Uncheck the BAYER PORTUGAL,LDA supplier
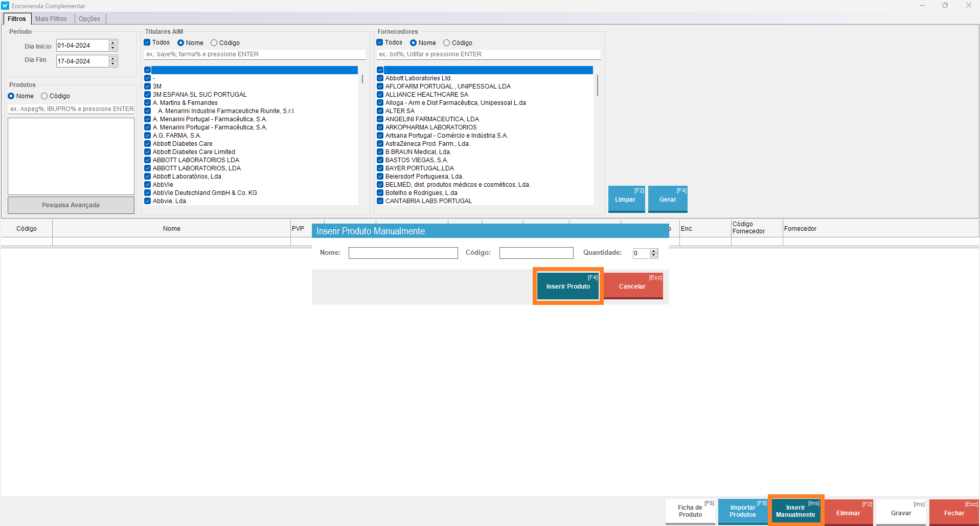The width and height of the screenshot is (980, 526). coord(380,168)
